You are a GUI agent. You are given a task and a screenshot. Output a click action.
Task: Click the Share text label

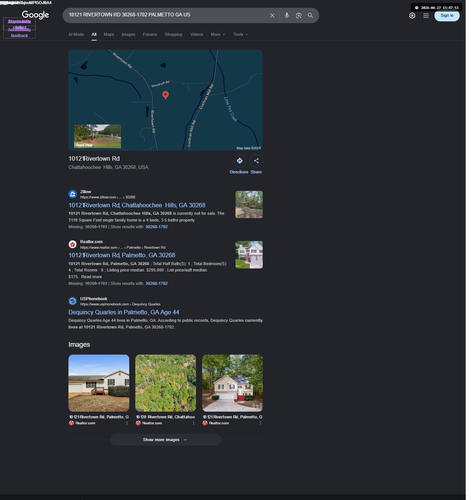[256, 172]
